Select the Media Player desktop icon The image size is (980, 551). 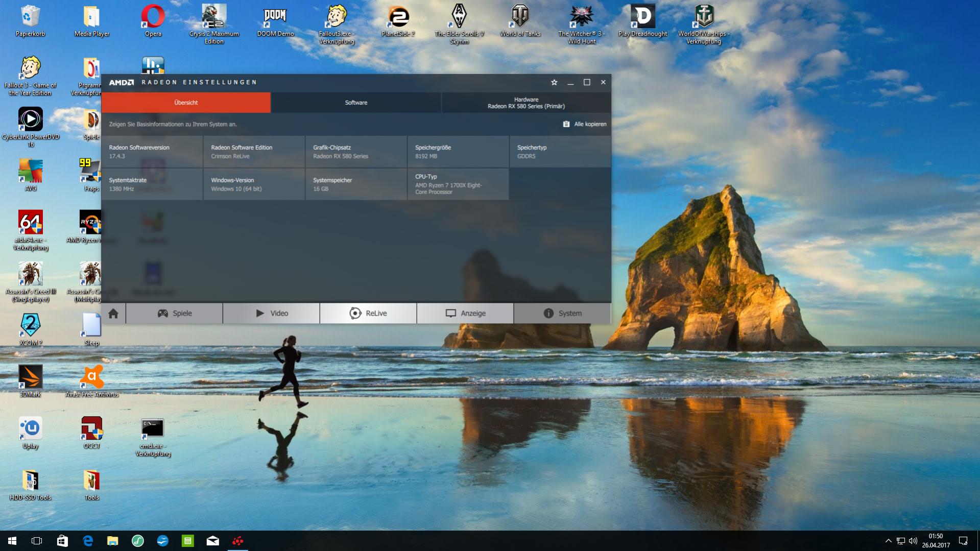[92, 21]
